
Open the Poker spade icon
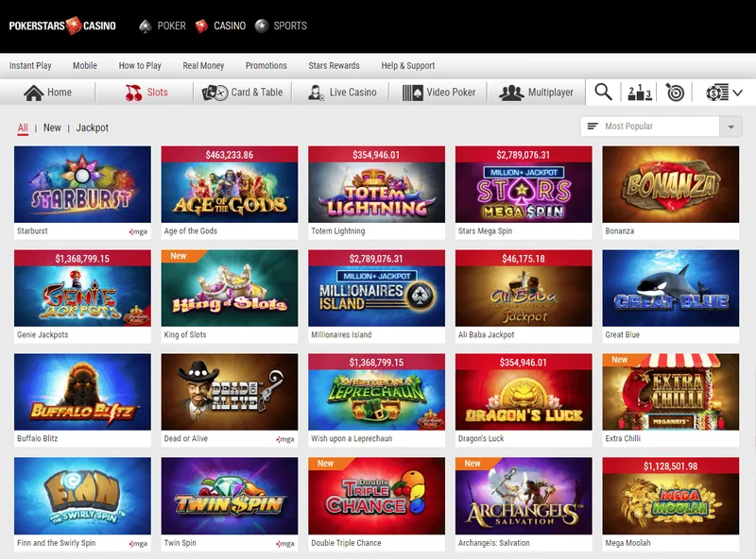pyautogui.click(x=146, y=26)
